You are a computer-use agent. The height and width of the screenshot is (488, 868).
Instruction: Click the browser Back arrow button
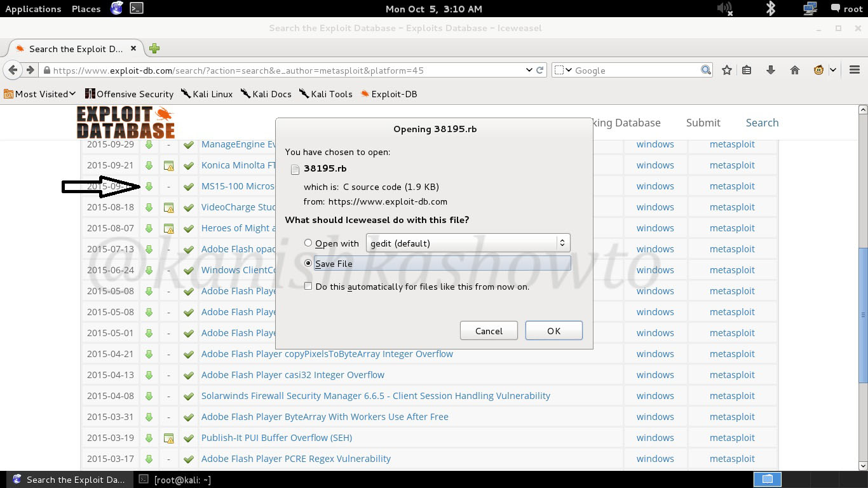coord(13,70)
